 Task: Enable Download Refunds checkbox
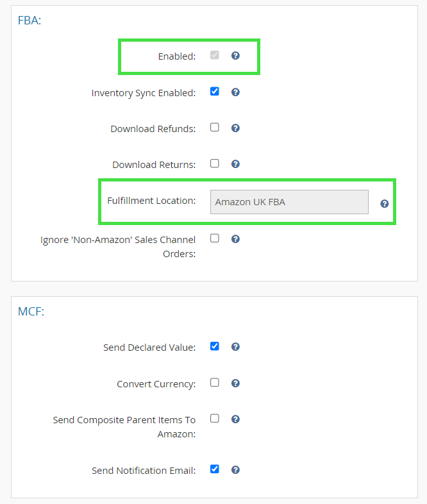click(x=215, y=127)
